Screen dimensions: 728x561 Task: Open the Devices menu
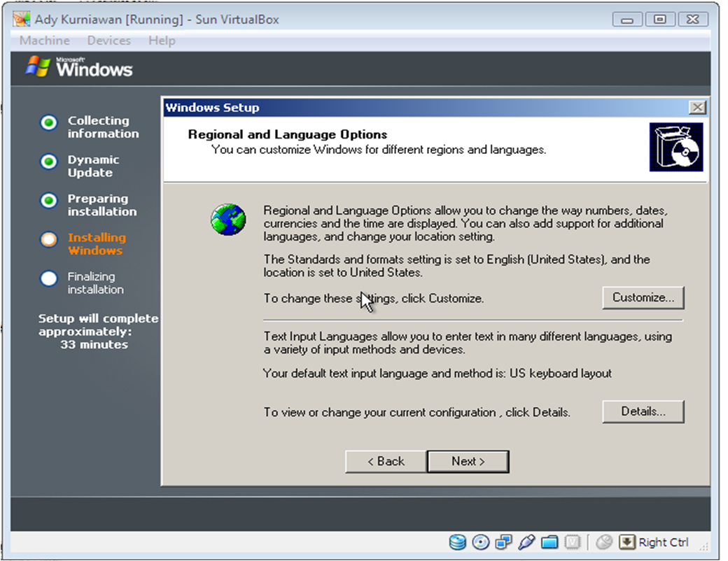coord(109,41)
